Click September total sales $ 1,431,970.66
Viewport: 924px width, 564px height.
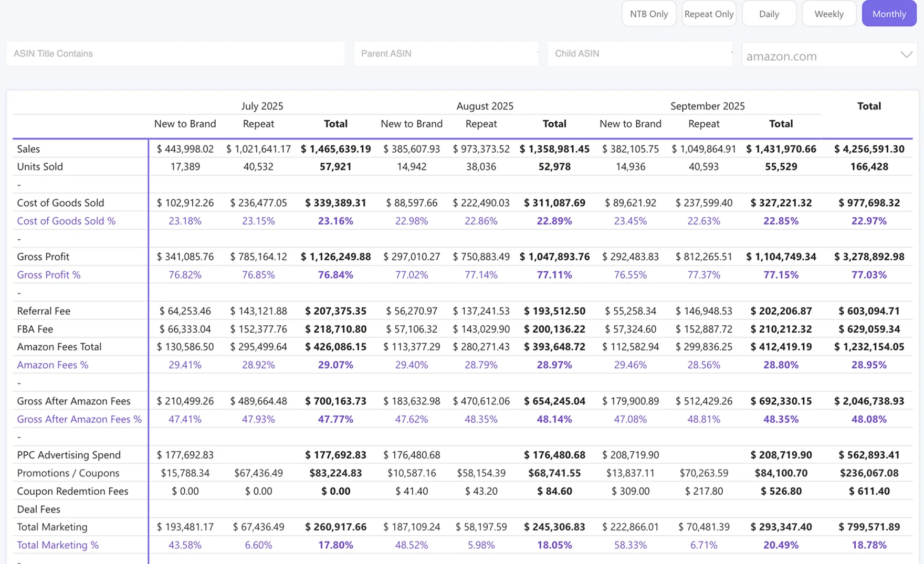tap(781, 149)
